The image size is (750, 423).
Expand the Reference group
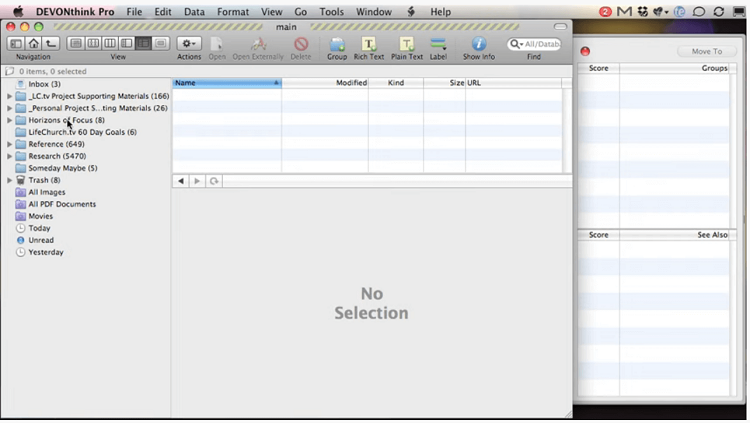[x=9, y=144]
